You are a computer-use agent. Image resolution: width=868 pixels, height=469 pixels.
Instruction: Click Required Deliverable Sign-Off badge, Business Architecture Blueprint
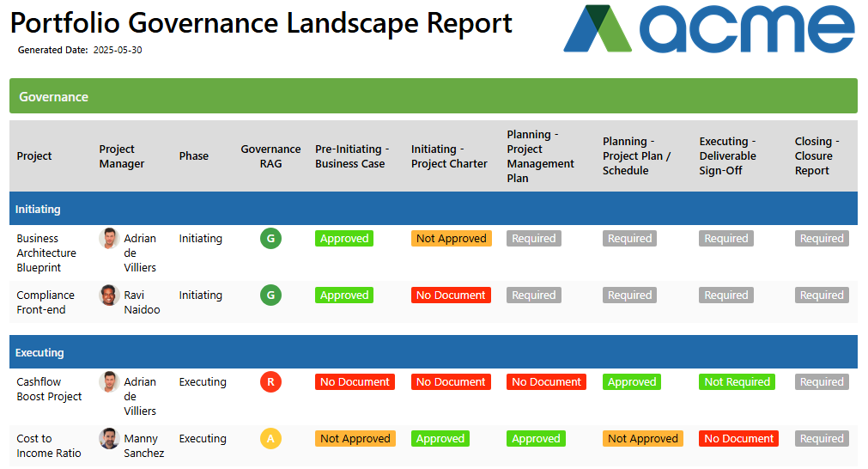(725, 239)
